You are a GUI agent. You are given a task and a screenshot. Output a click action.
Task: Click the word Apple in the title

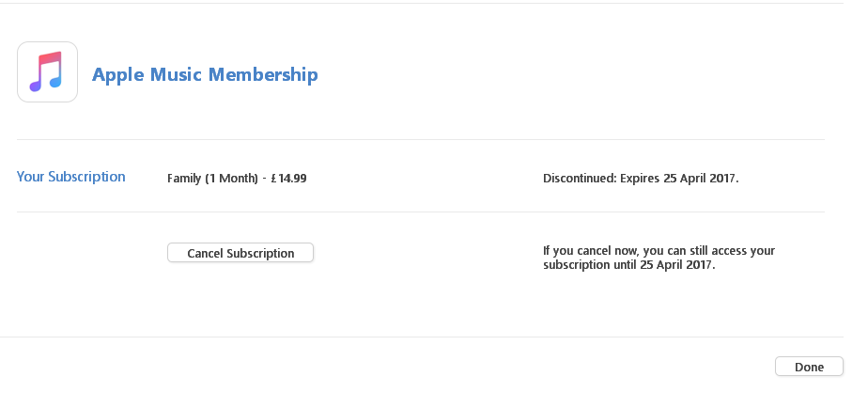[118, 75]
